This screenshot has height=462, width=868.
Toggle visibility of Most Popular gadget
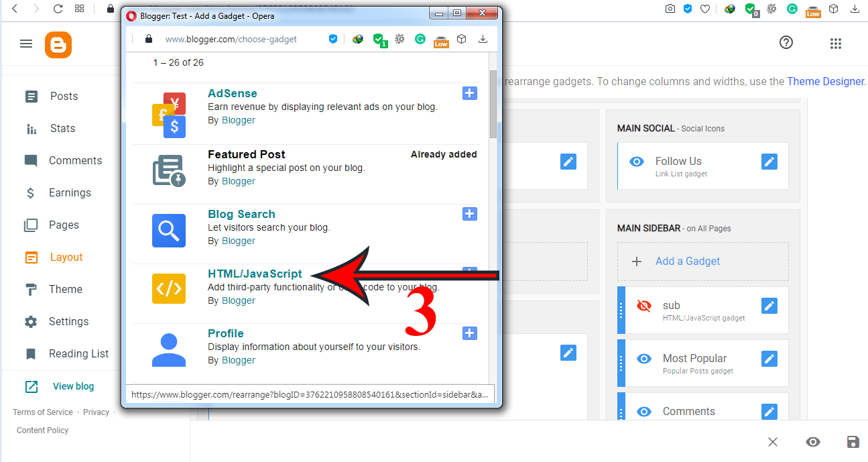[644, 359]
